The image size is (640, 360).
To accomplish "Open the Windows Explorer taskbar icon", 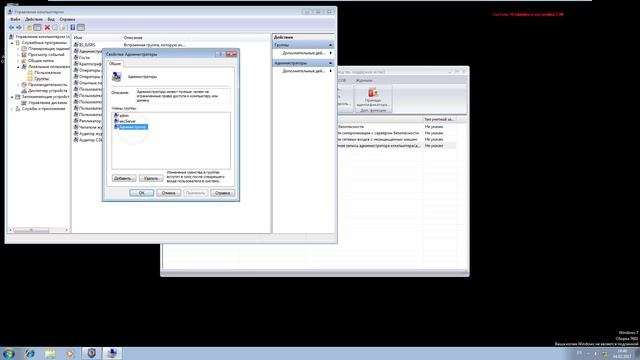I will coord(50,353).
